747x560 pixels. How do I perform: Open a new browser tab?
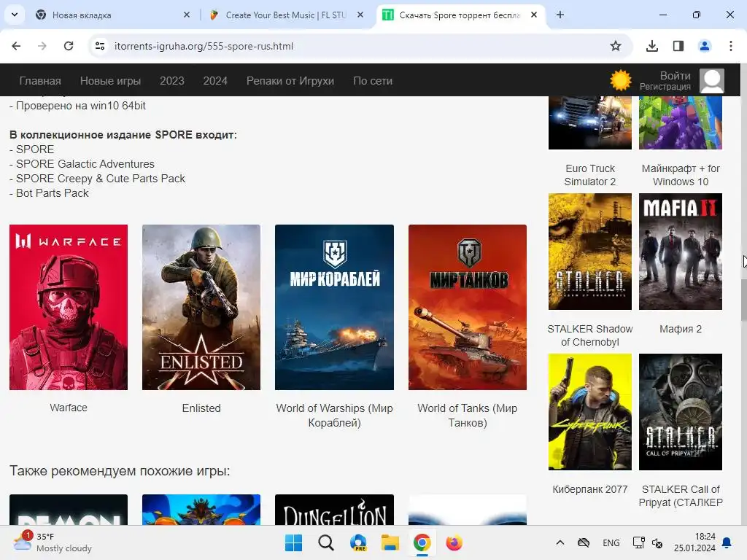pyautogui.click(x=560, y=15)
